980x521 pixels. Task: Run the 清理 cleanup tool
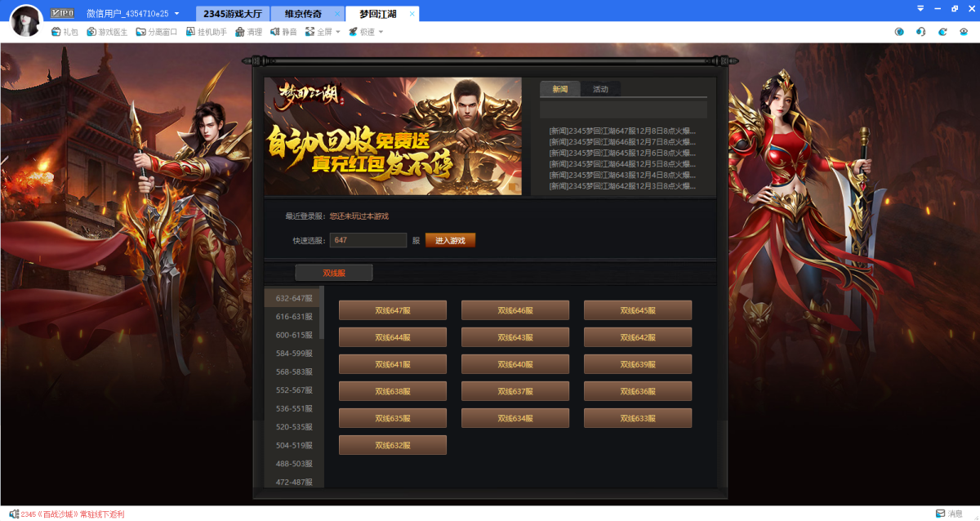[x=248, y=32]
